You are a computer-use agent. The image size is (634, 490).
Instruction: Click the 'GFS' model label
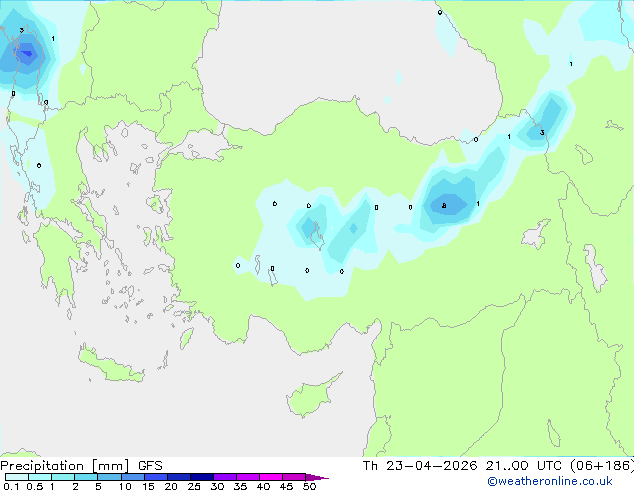[x=150, y=466]
